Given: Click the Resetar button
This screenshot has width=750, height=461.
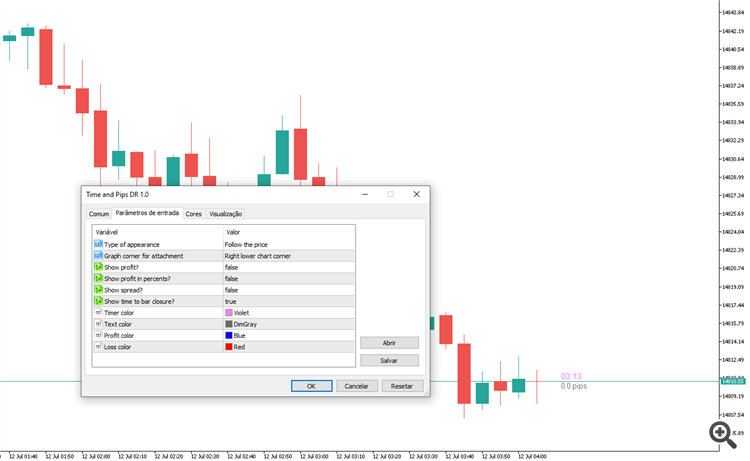Looking at the screenshot, I should 402,386.
